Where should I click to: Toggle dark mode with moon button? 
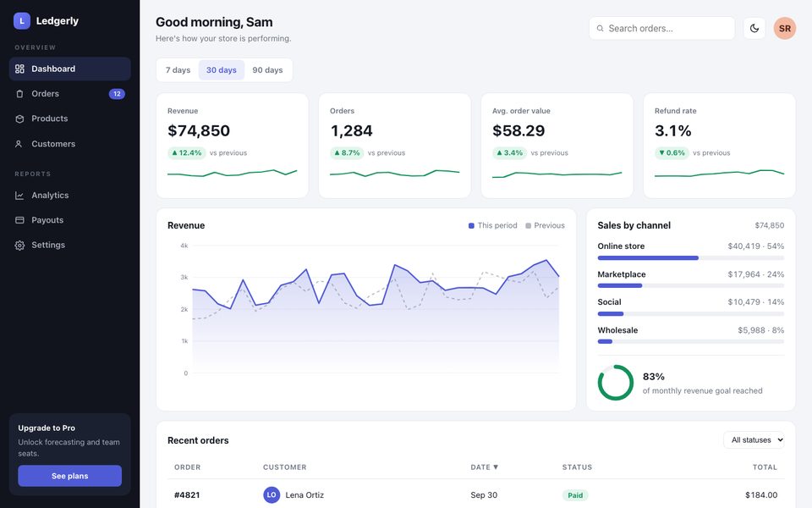tap(754, 29)
